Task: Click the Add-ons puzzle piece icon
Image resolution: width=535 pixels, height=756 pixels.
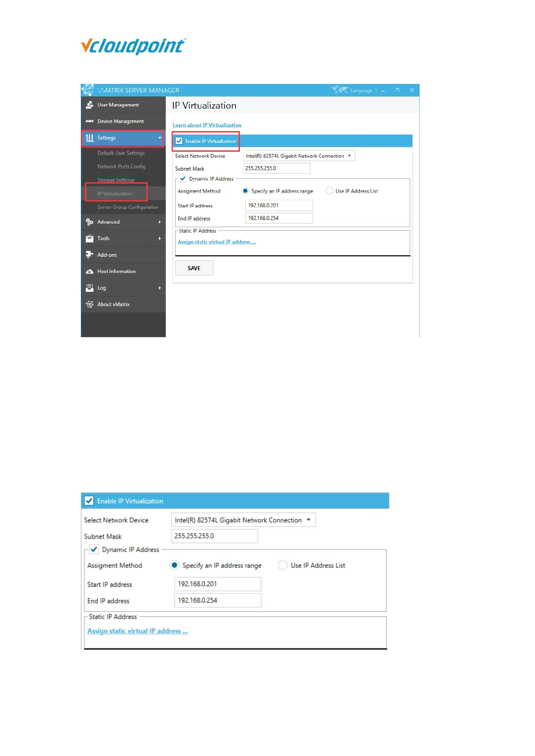Action: (89, 255)
